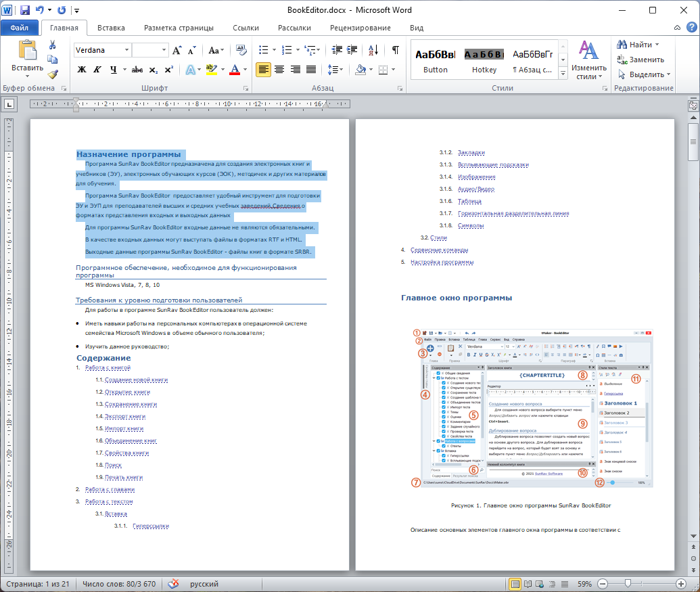
Task: Select the Hotkey style thumbnail
Action: [x=484, y=60]
